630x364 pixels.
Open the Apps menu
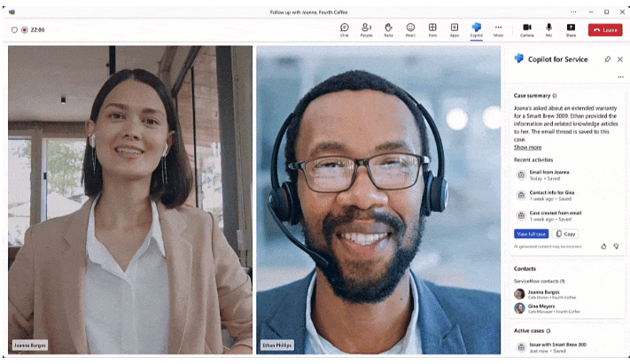[x=455, y=29]
